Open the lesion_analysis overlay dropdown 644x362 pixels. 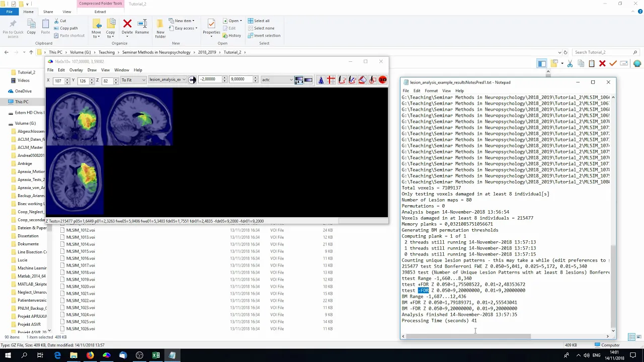pyautogui.click(x=168, y=80)
